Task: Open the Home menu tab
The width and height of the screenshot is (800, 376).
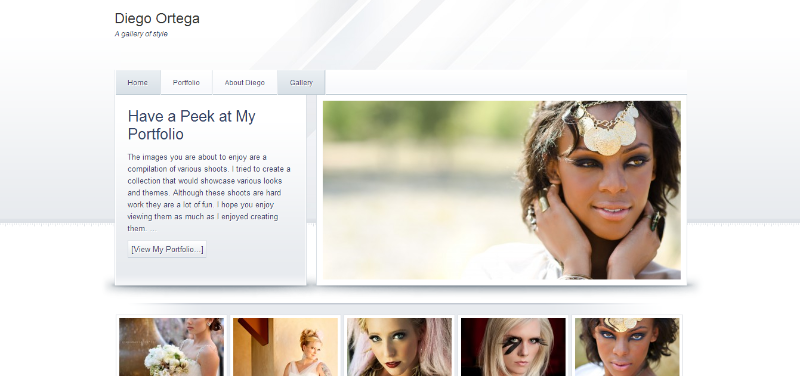Action: [x=138, y=83]
